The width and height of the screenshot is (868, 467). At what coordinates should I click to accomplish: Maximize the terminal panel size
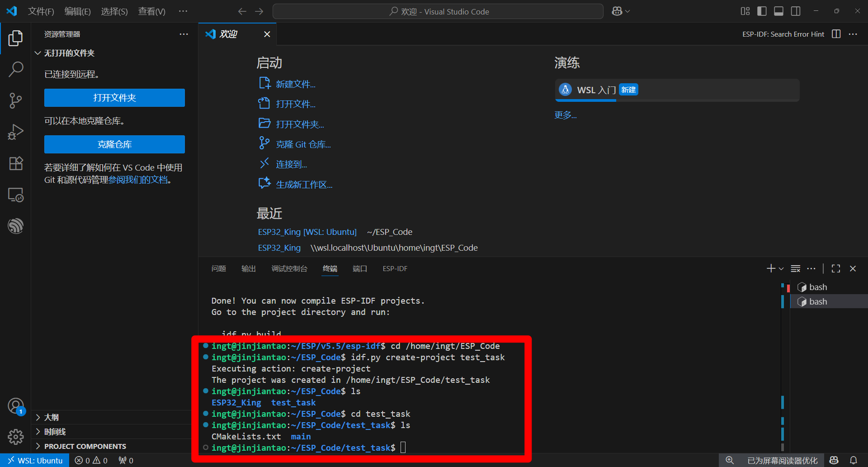click(x=836, y=268)
